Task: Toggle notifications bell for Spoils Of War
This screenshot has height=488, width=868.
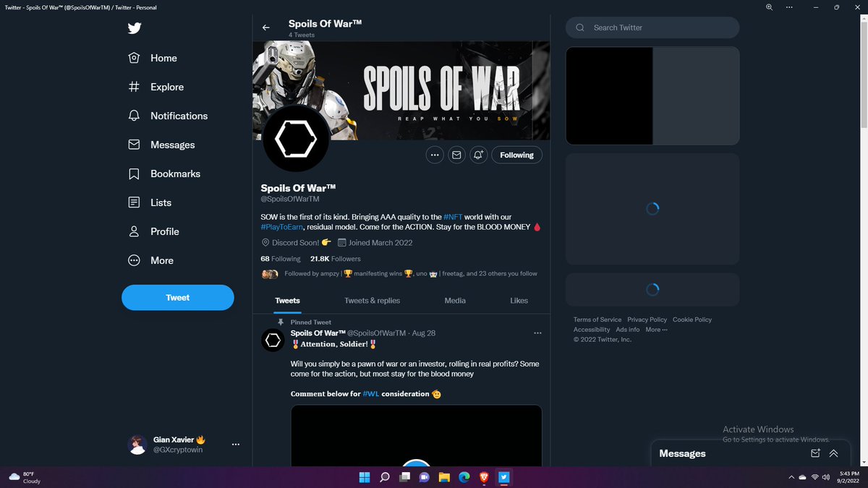Action: [x=478, y=155]
